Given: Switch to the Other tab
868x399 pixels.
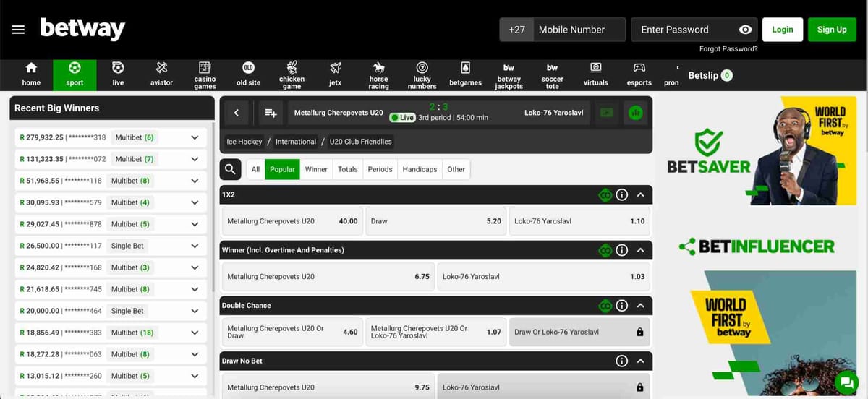Looking at the screenshot, I should [456, 169].
